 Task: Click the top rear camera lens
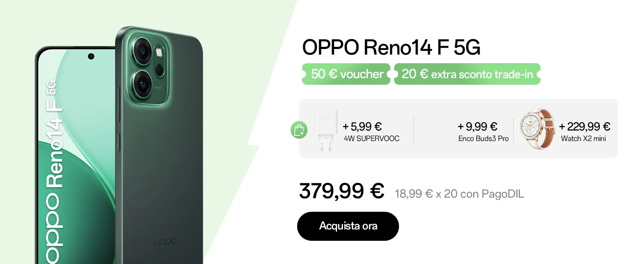[142, 51]
